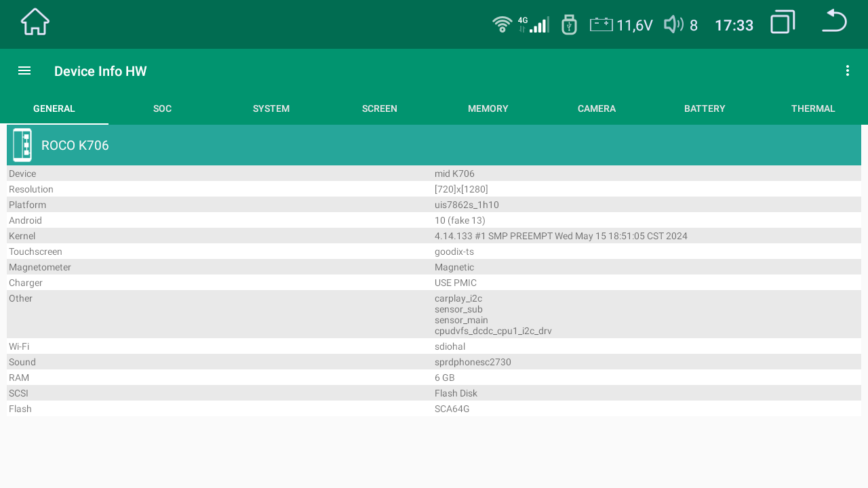Image resolution: width=868 pixels, height=488 pixels.
Task: Select the Other label
Action: (x=20, y=298)
